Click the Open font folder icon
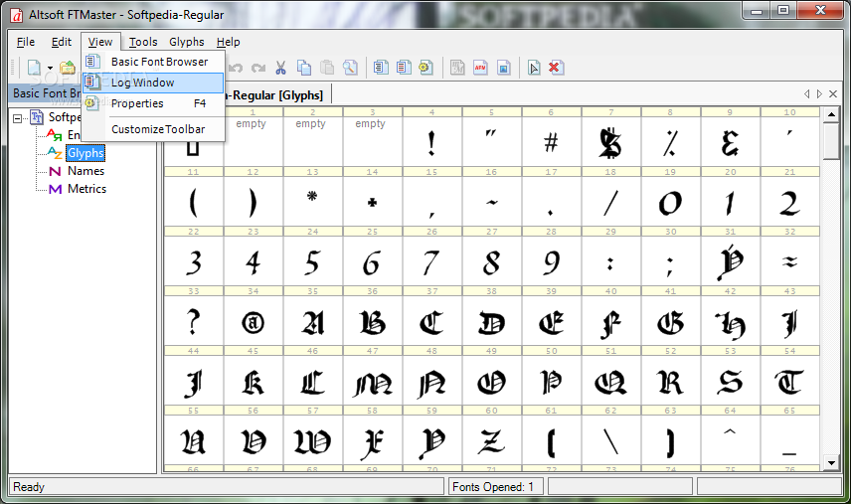 pyautogui.click(x=68, y=68)
